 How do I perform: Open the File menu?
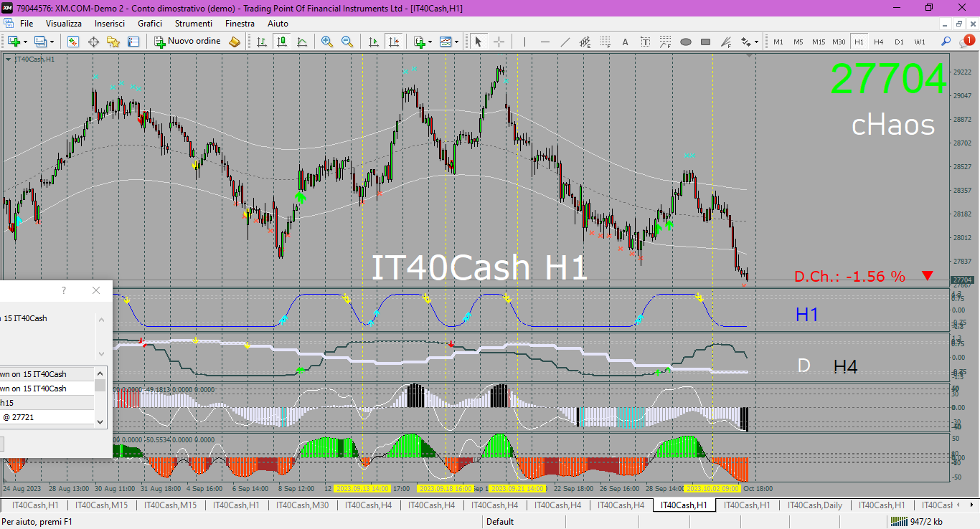[27, 24]
